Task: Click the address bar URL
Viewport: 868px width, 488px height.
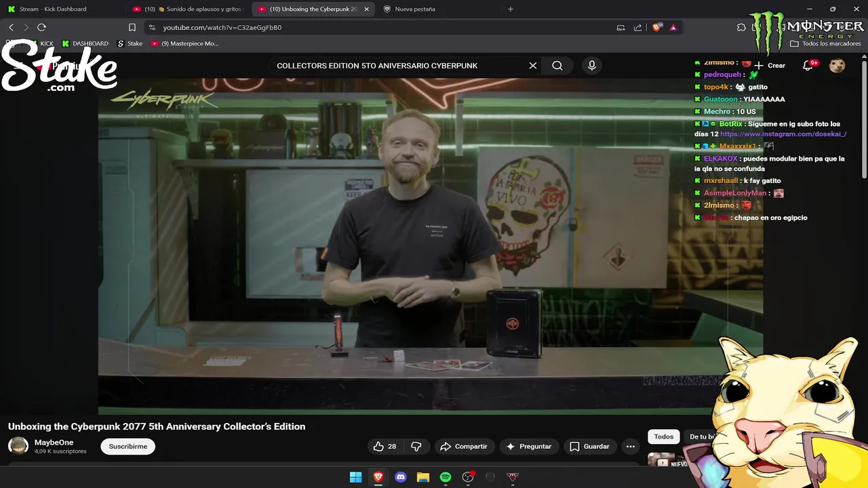Action: pos(222,27)
